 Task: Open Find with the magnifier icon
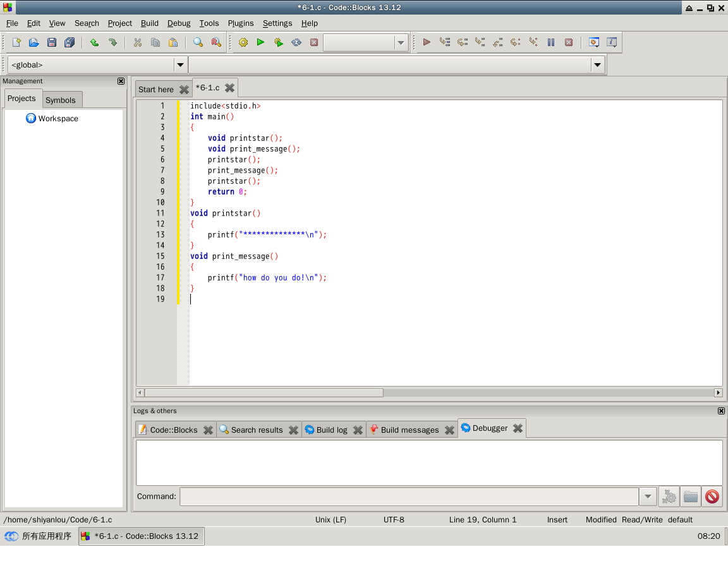(x=198, y=42)
